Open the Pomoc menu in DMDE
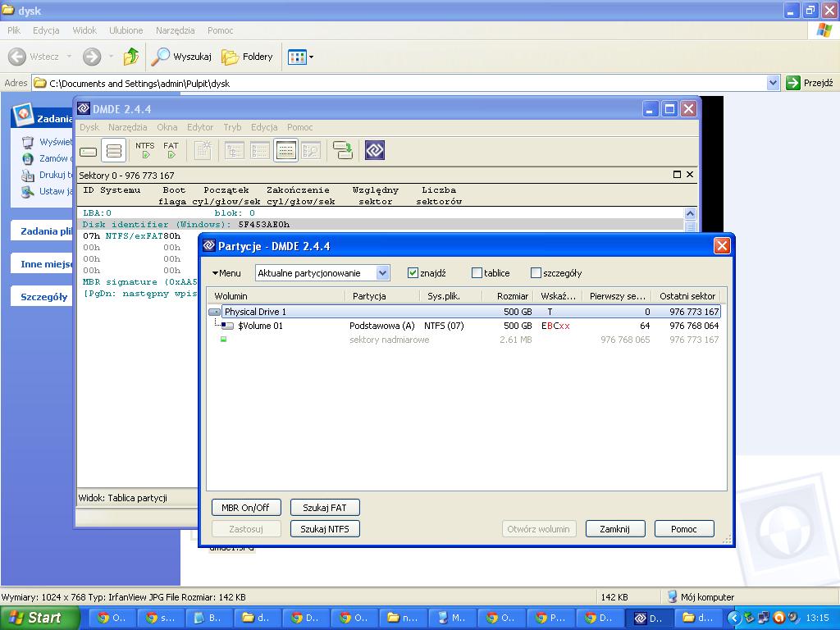840x630 pixels. click(300, 127)
